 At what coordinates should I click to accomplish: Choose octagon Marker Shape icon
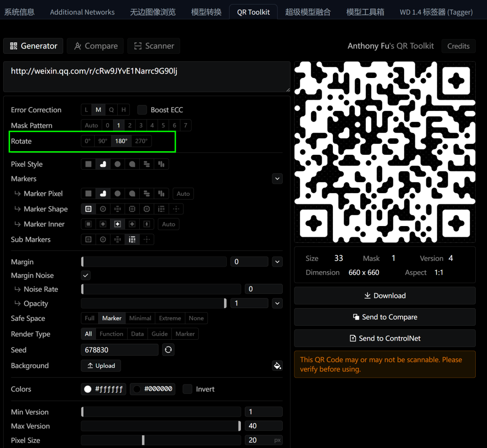[147, 209]
